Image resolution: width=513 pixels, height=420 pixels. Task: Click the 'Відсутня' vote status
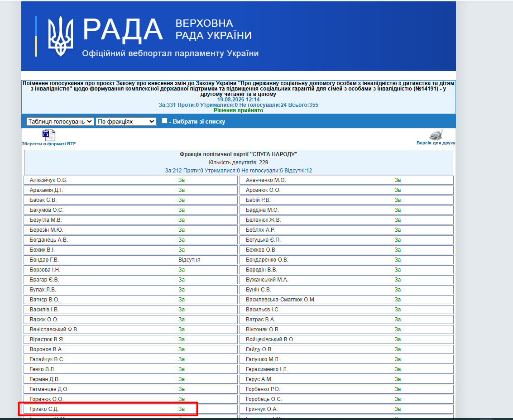tap(189, 260)
